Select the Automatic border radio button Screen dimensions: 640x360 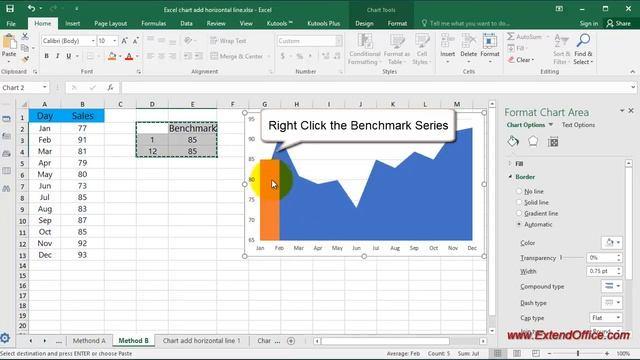[519, 224]
